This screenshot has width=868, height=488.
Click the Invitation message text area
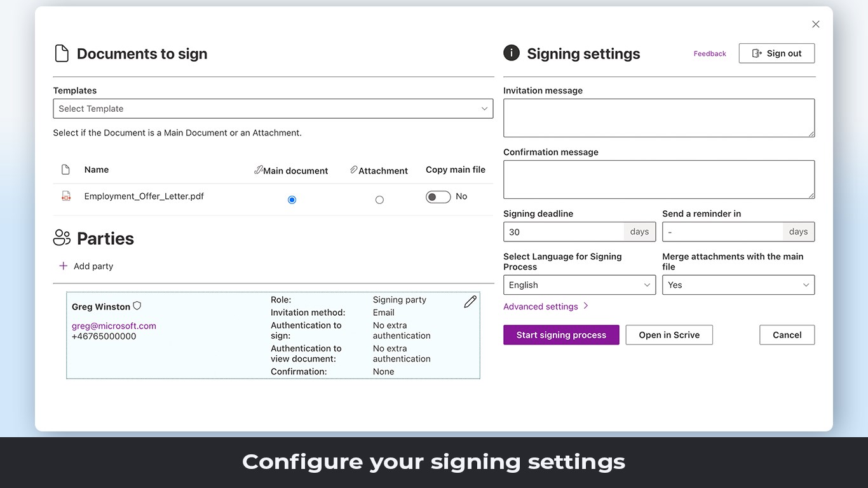pyautogui.click(x=658, y=118)
